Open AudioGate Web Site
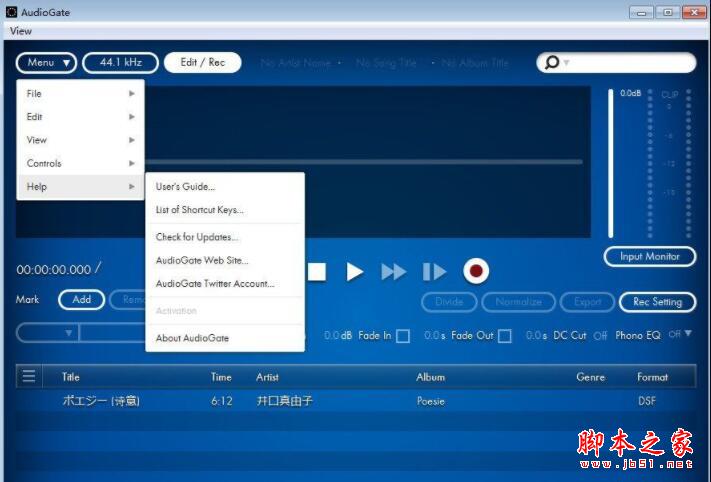Screen dimensions: 711x482 225,260
